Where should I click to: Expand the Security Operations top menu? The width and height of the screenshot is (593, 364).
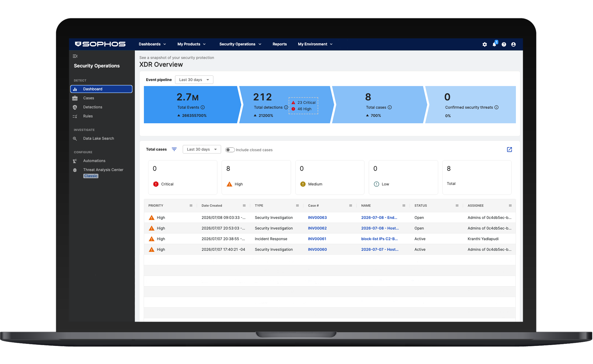240,44
